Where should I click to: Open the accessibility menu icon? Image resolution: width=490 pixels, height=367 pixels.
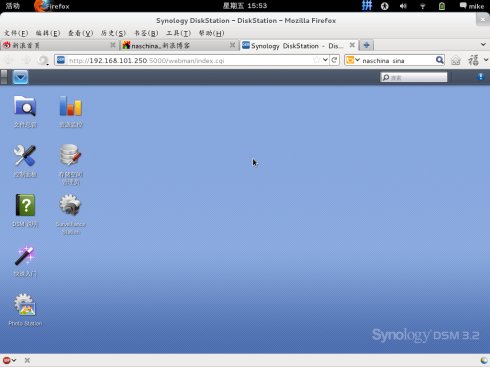pos(385,6)
